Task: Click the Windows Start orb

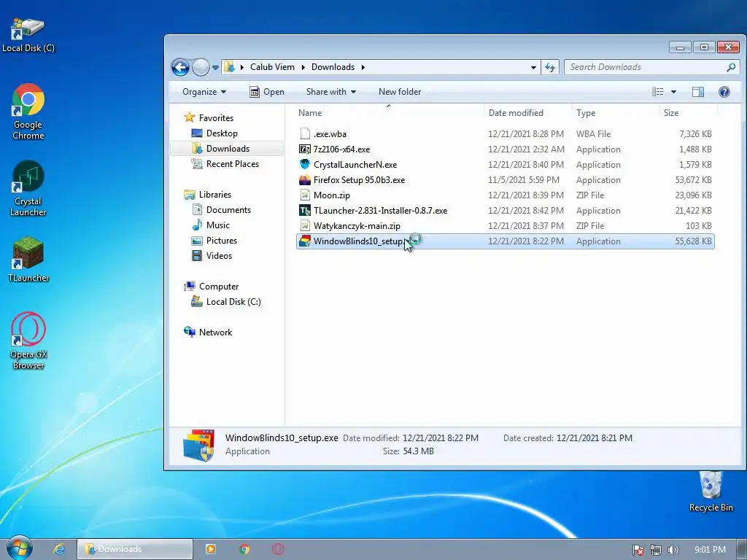Action: 19,548
